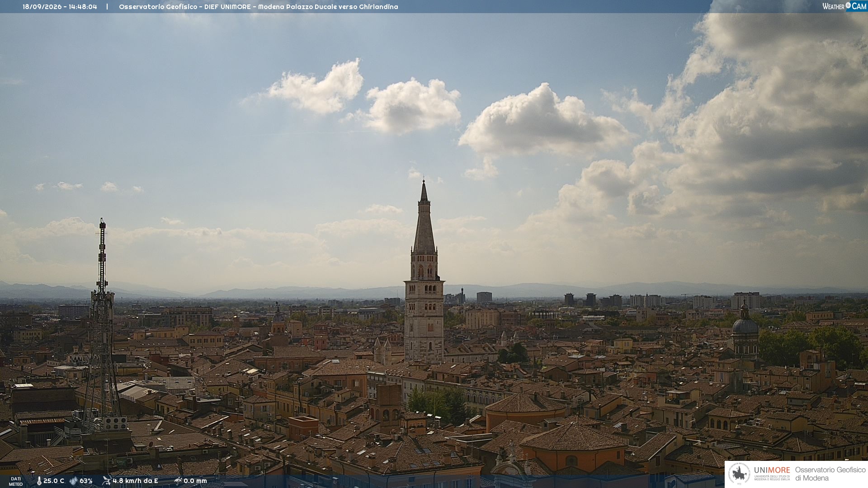Click the wind anemometer icon
This screenshot has width=868, height=488.
pos(106,481)
